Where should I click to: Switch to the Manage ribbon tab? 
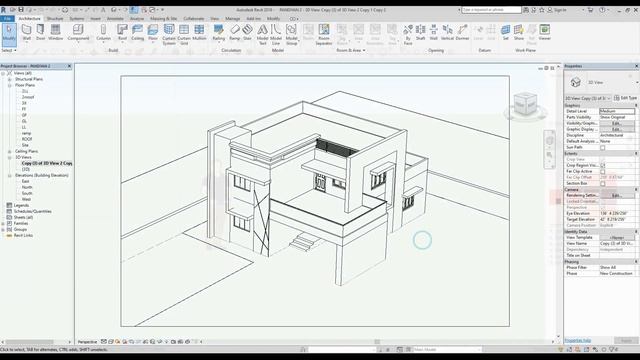(x=232, y=18)
